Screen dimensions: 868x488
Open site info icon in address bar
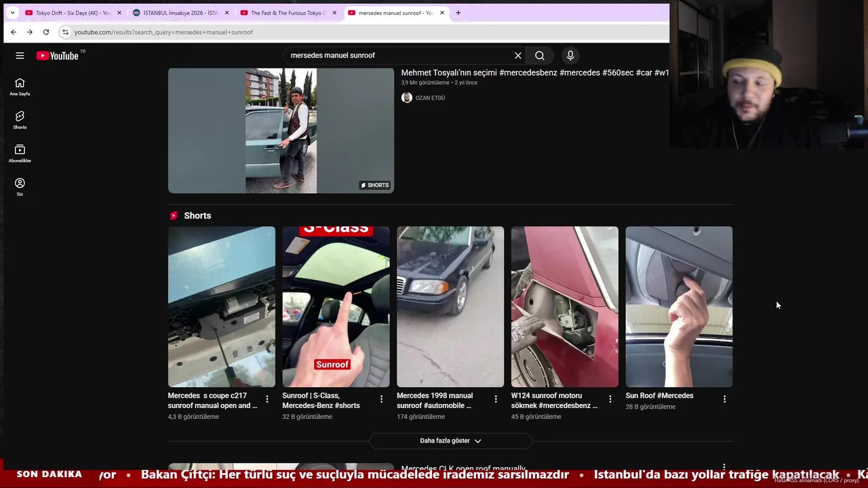(65, 32)
